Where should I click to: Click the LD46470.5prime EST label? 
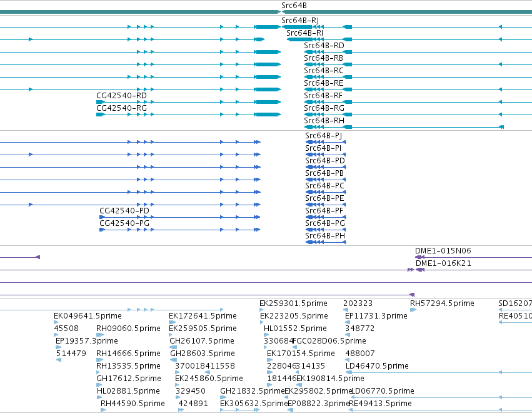[377, 366]
